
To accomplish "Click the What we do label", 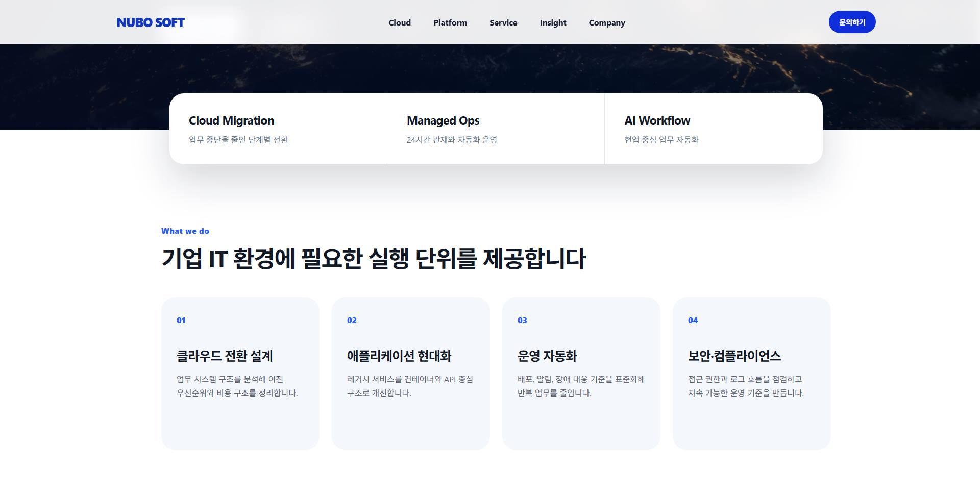I will point(185,231).
